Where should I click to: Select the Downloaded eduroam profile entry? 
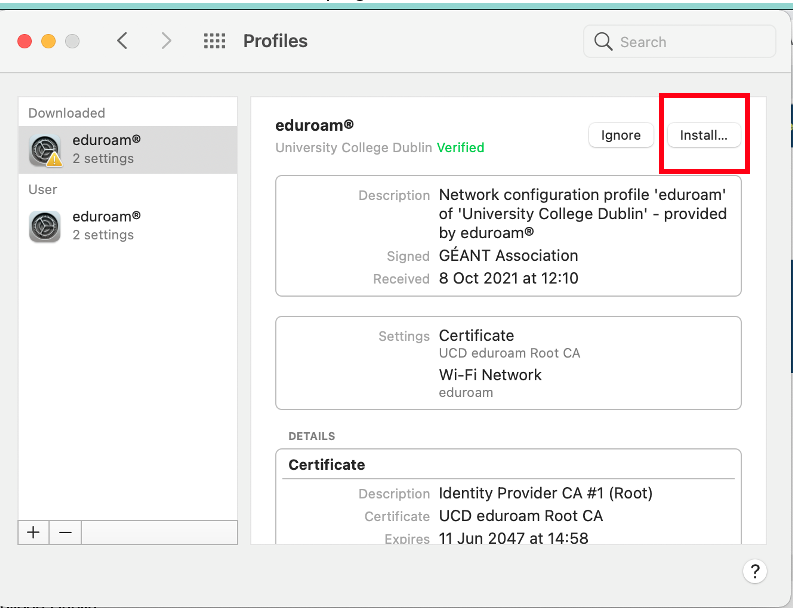[x=128, y=150]
